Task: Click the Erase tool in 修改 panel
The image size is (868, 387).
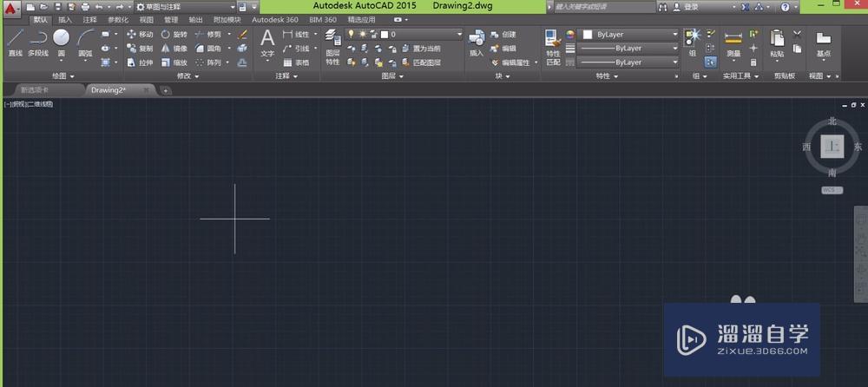Action: click(x=242, y=35)
